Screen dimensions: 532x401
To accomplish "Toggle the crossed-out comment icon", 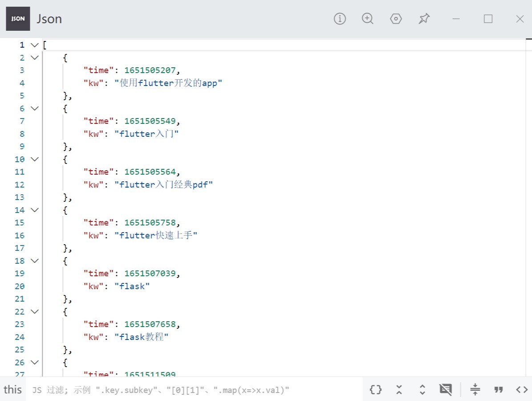I will (x=446, y=389).
